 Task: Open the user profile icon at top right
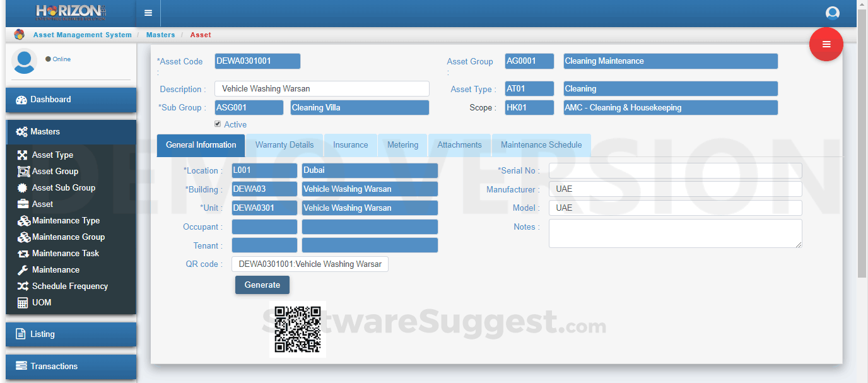click(x=833, y=13)
